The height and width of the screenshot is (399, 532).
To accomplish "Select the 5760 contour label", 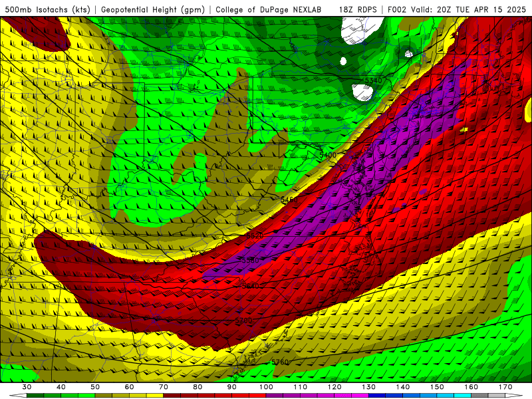I will [280, 362].
